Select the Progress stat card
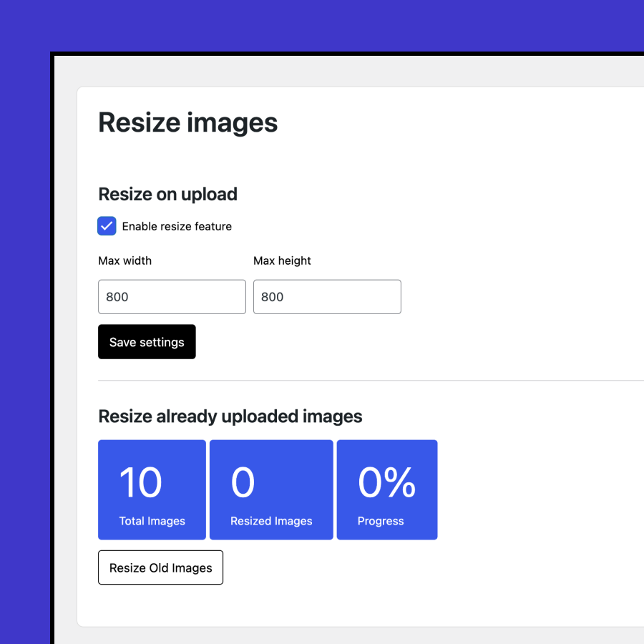This screenshot has height=644, width=644. click(387, 489)
